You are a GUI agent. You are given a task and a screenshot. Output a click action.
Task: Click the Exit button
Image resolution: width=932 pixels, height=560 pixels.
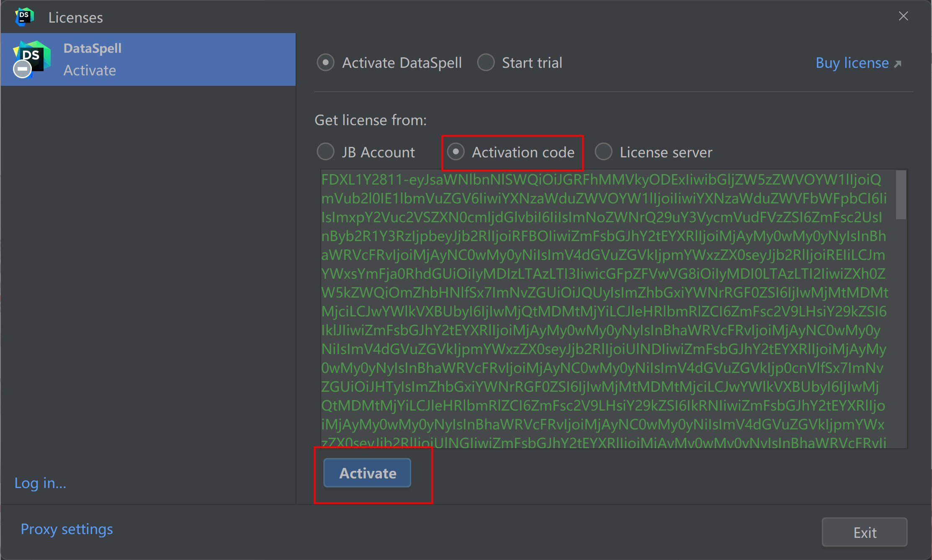click(865, 532)
